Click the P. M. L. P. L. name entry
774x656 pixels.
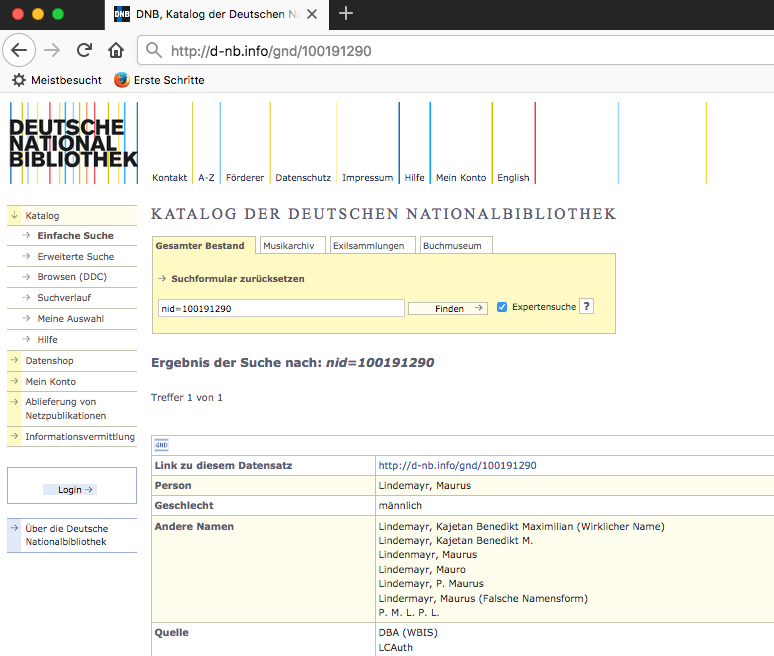pyautogui.click(x=409, y=613)
